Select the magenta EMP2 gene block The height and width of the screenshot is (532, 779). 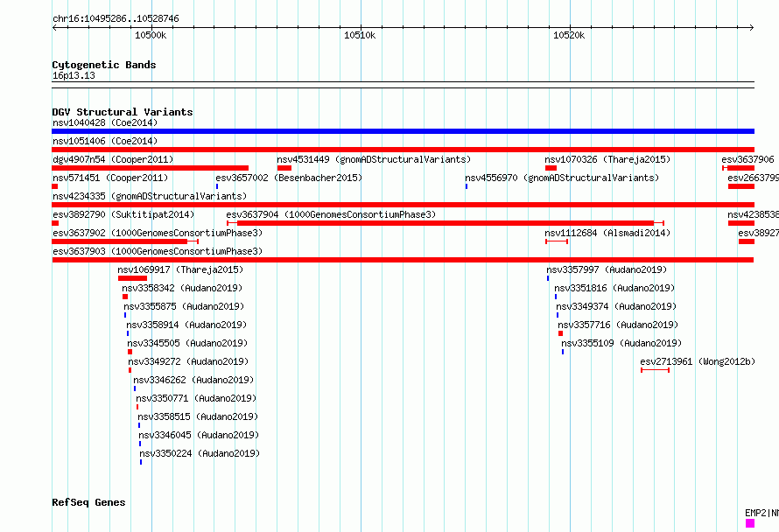(750, 523)
